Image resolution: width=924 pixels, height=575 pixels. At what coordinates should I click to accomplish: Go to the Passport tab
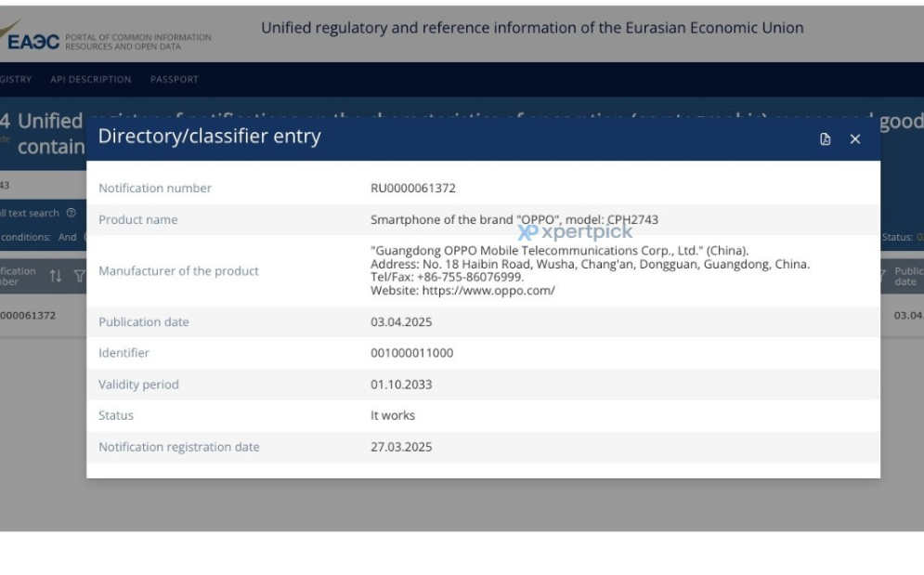point(174,80)
